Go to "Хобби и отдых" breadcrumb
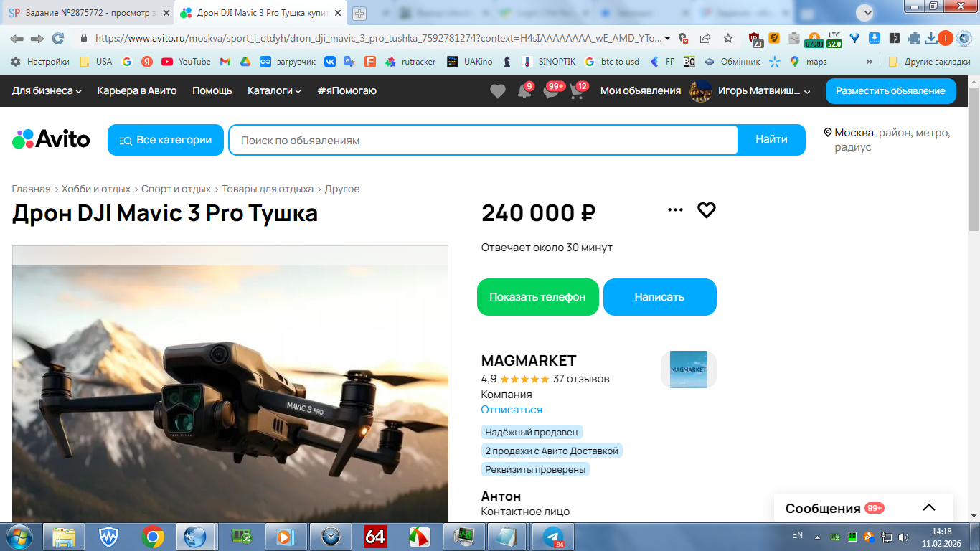Viewport: 980px width, 551px height. [x=96, y=189]
